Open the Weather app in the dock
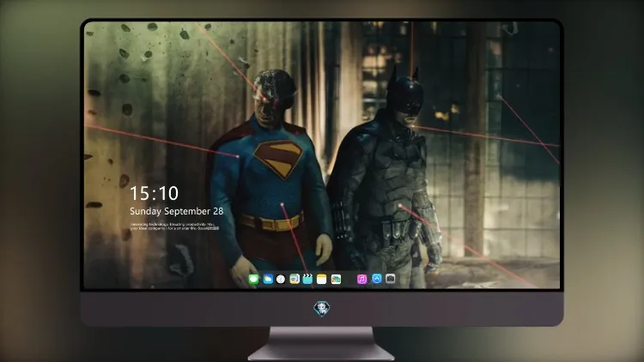 (268, 279)
